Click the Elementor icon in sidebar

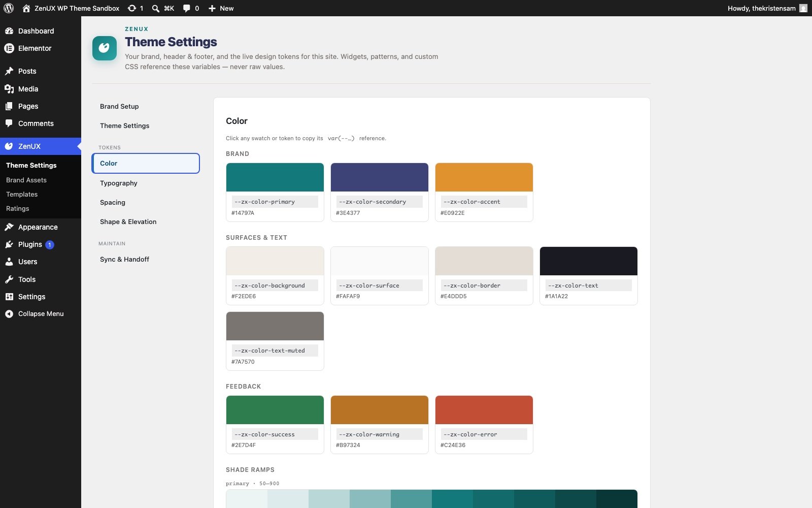tap(9, 48)
